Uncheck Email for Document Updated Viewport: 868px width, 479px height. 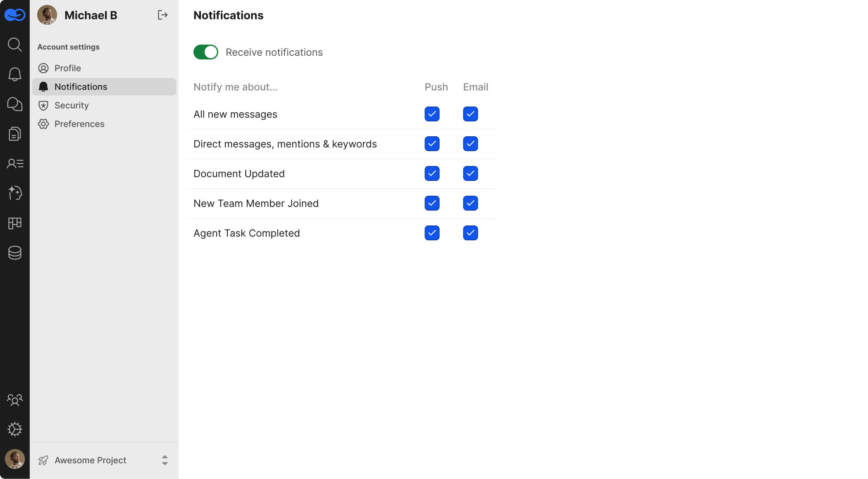tap(470, 173)
